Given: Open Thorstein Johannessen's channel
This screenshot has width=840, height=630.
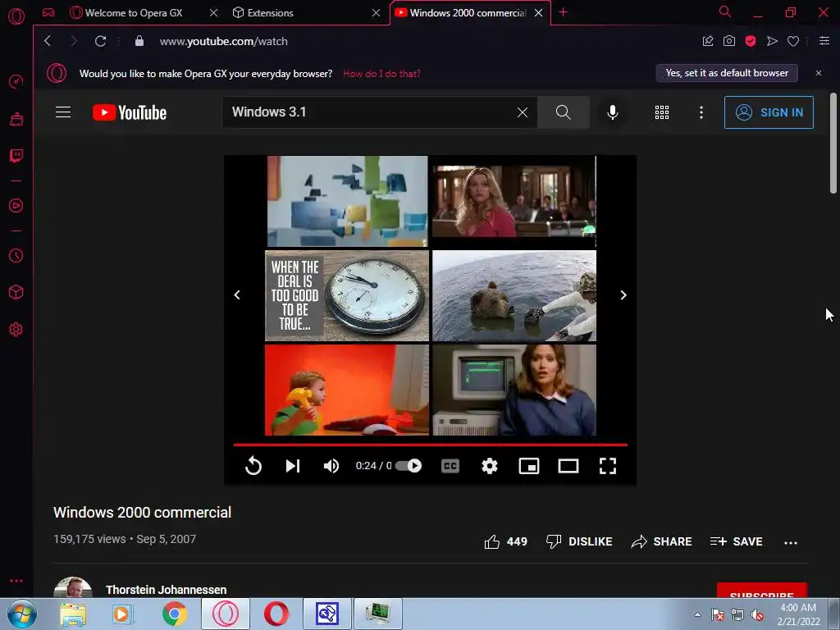Looking at the screenshot, I should pyautogui.click(x=166, y=589).
